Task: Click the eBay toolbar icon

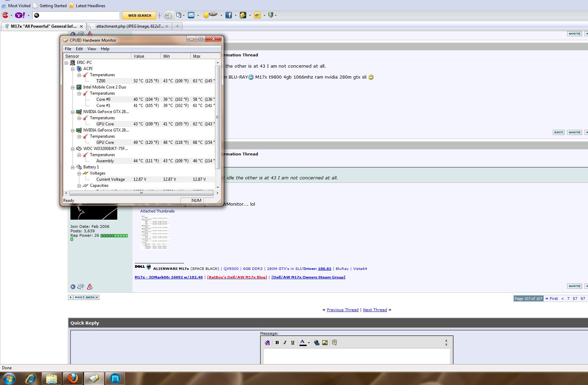Action: [257, 15]
